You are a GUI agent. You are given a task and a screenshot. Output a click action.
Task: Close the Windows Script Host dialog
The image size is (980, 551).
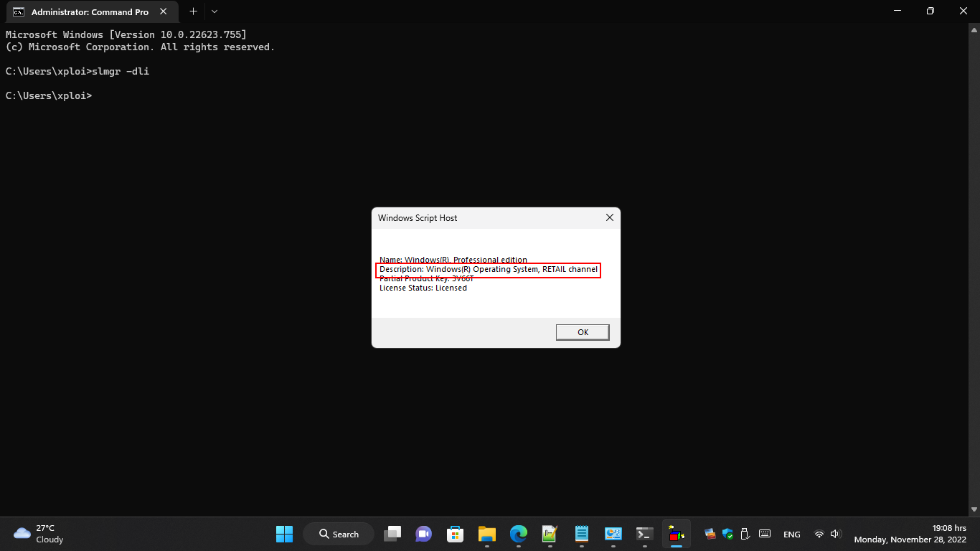point(610,218)
